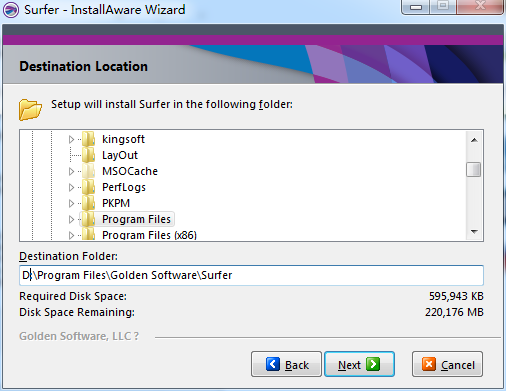Expand the kingsoft tree node

(x=71, y=139)
